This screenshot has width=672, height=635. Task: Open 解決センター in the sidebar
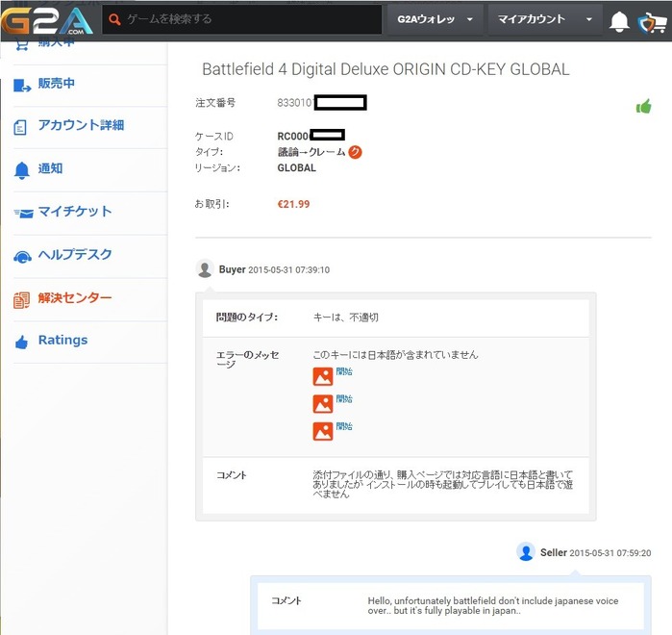pos(75,297)
